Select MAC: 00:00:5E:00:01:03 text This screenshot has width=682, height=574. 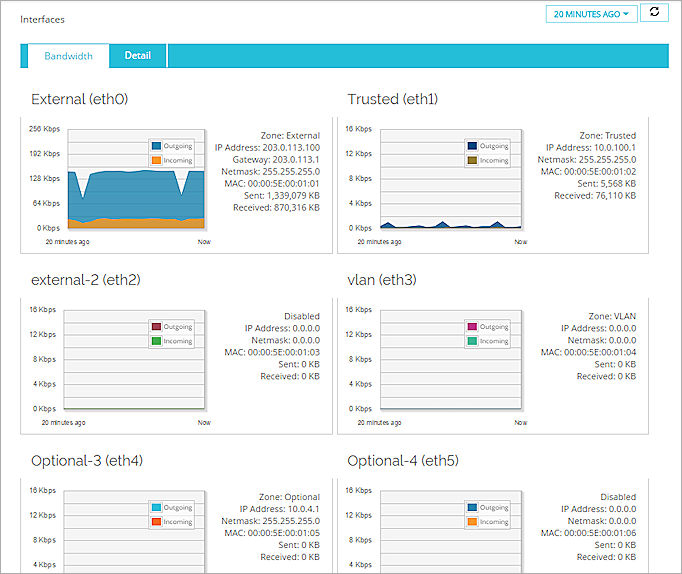click(272, 352)
